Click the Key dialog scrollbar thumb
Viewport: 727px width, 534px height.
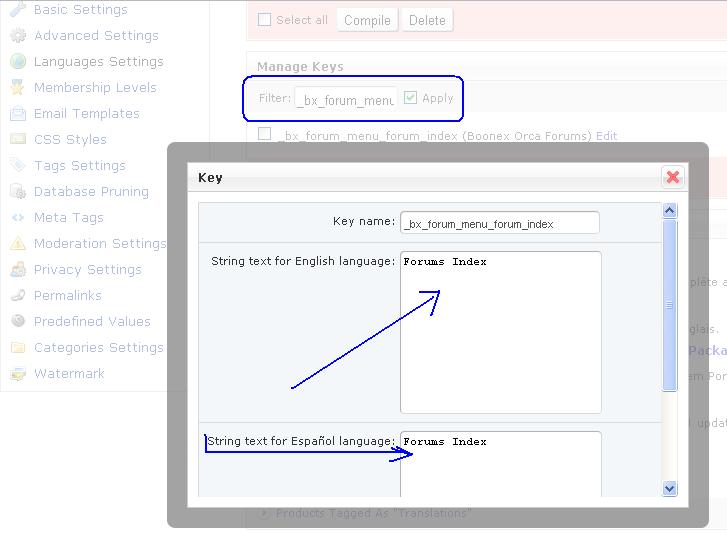(670, 305)
